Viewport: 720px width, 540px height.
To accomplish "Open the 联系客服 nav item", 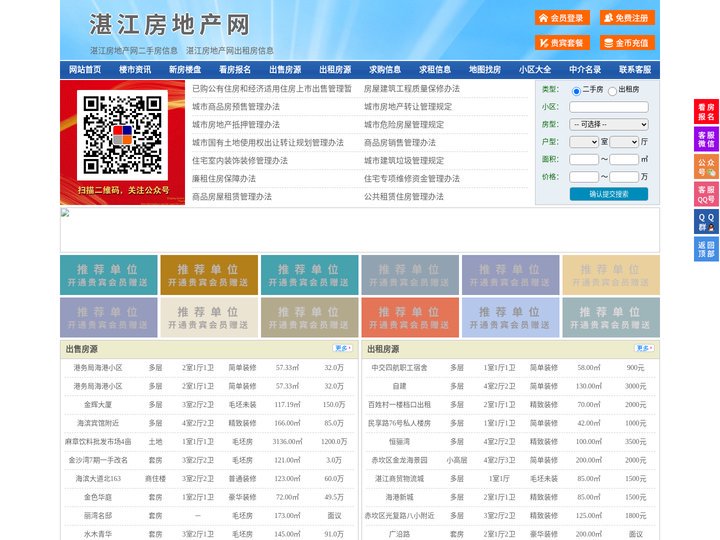I will [635, 70].
